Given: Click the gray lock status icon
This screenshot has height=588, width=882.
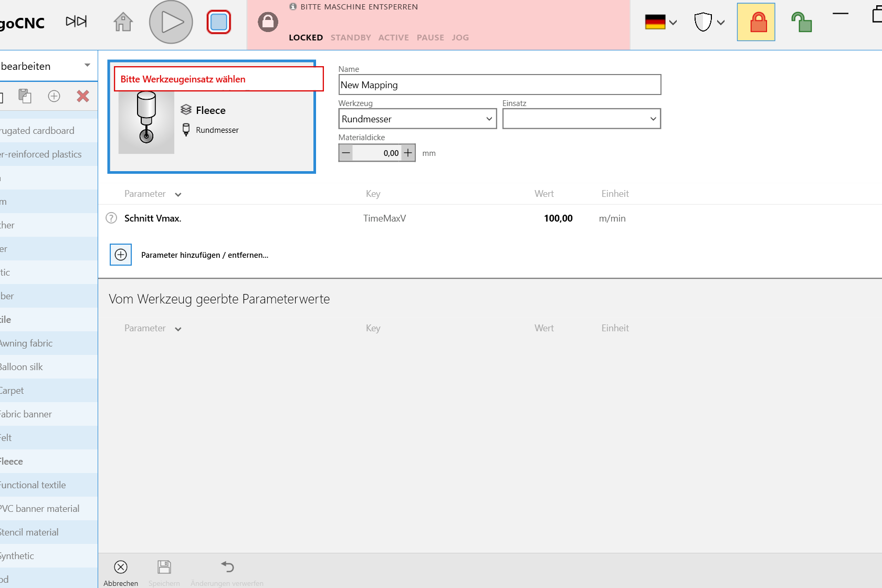Looking at the screenshot, I should (x=268, y=22).
